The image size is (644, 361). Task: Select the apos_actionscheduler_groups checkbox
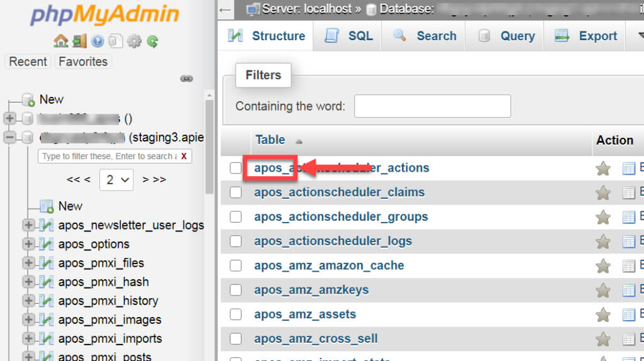click(236, 217)
